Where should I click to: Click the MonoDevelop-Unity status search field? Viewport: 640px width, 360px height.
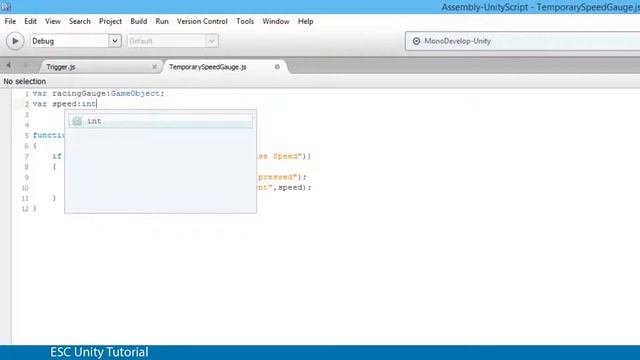(522, 41)
